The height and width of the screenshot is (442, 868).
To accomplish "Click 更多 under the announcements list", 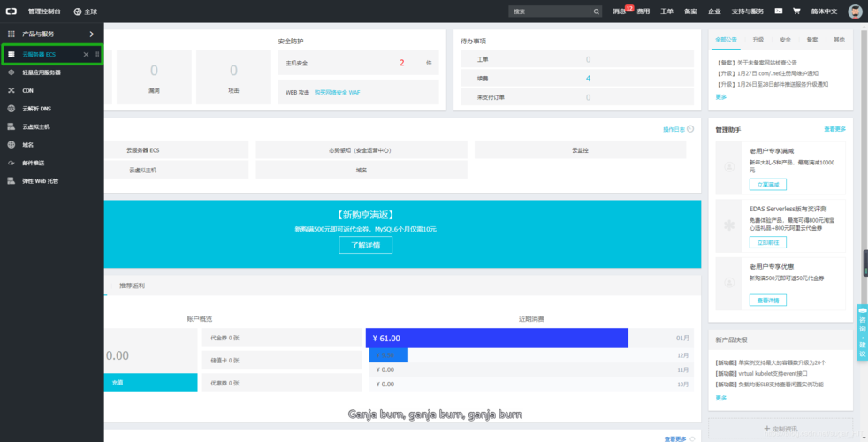I will pos(720,97).
